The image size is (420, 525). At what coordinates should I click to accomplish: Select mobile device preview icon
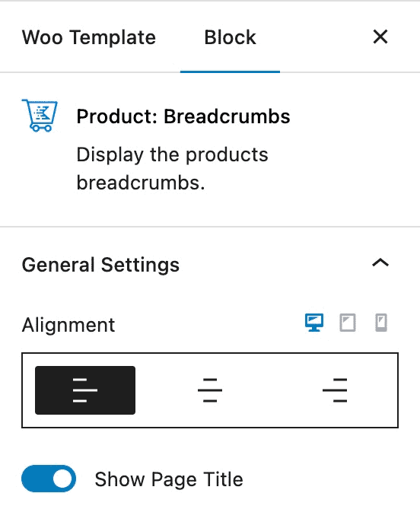click(x=381, y=323)
